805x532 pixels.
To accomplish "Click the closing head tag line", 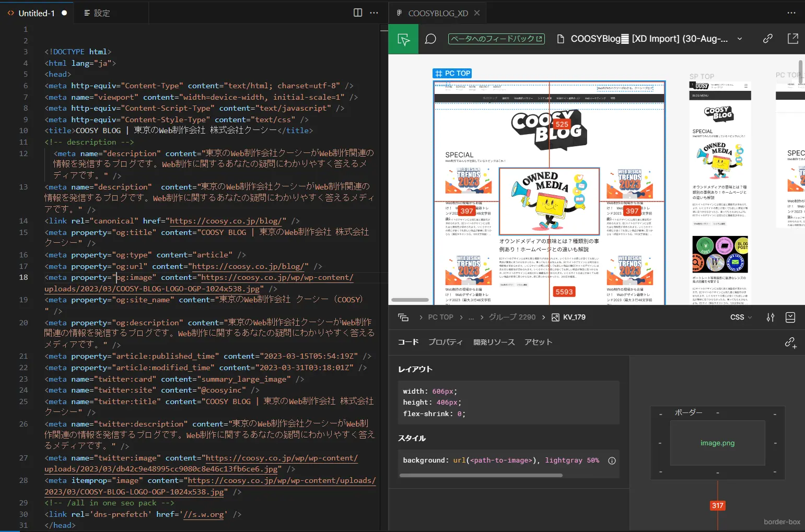I will coord(60,525).
